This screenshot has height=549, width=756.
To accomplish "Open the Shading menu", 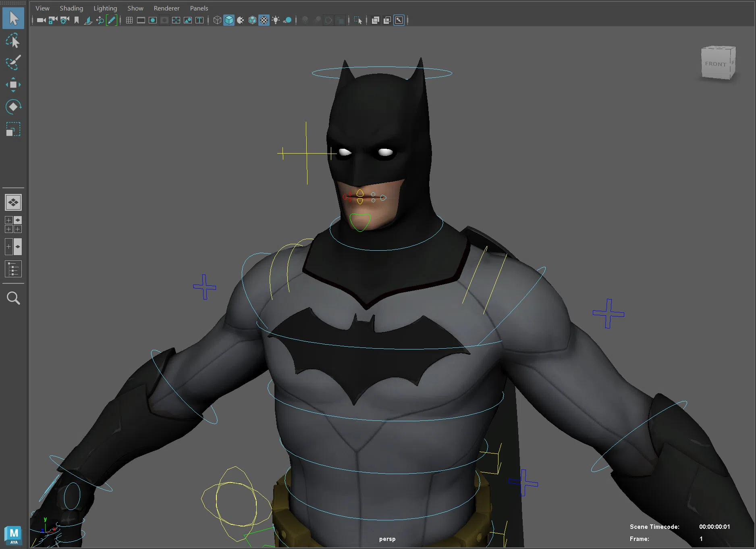I will 71,8.
